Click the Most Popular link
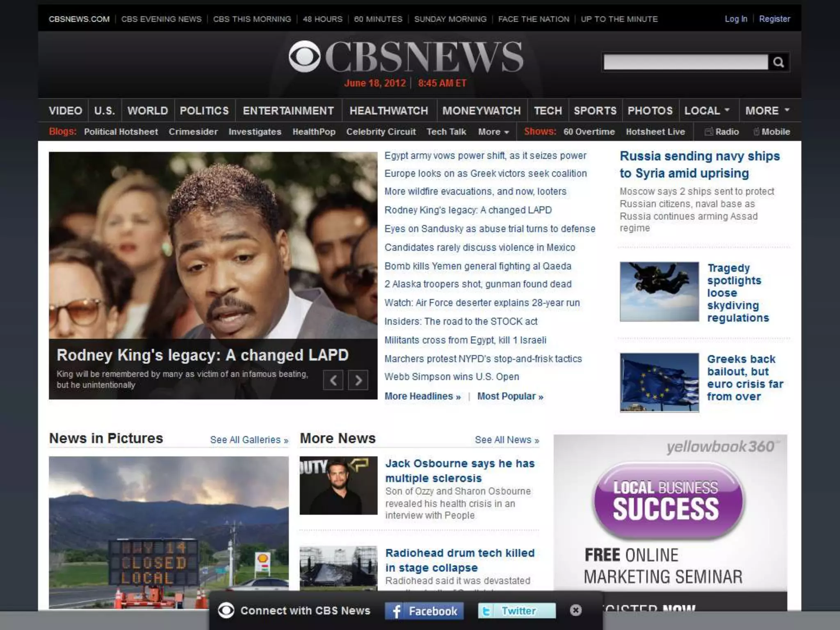The width and height of the screenshot is (840, 630). click(510, 397)
